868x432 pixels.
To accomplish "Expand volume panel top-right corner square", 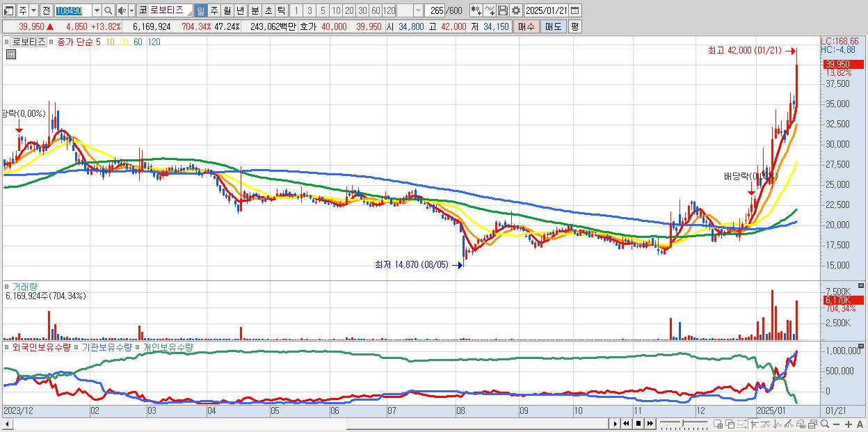I will pyautogui.click(x=862, y=285).
